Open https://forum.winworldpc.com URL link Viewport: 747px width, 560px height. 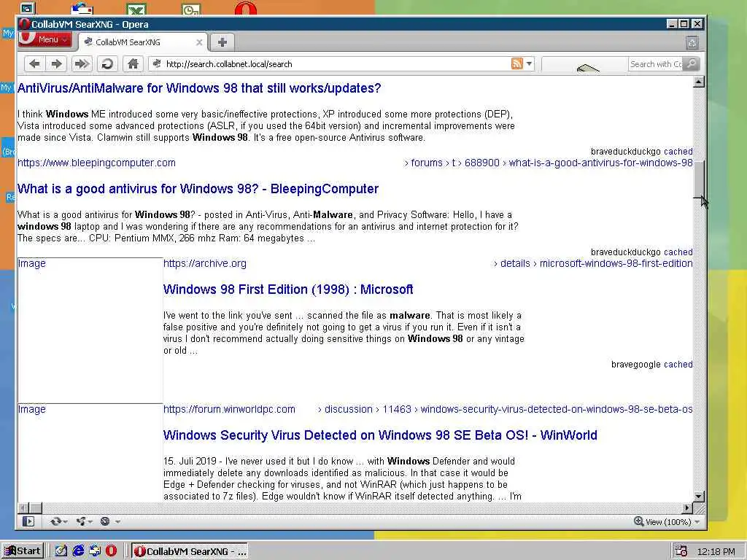(229, 409)
